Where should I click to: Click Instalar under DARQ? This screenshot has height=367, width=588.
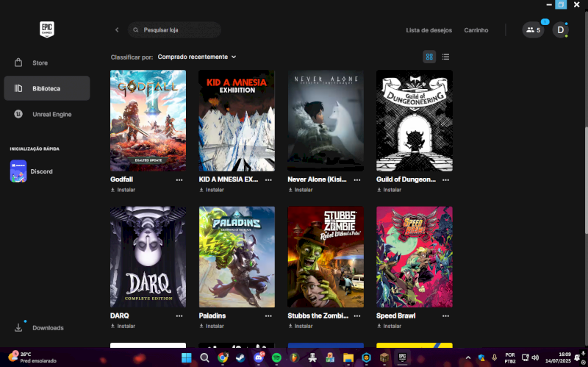pos(123,326)
